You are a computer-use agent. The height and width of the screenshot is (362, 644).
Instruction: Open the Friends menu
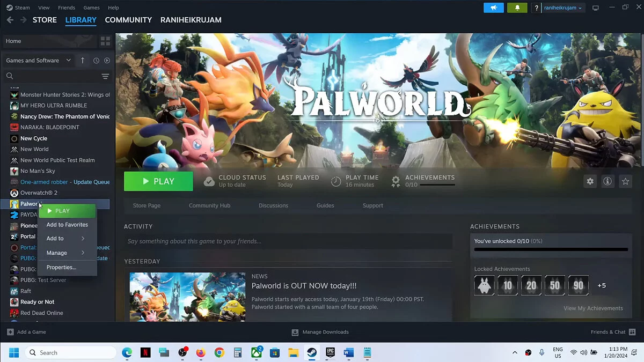[x=67, y=8]
